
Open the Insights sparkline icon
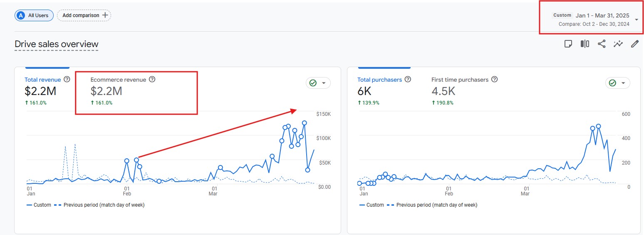pos(618,44)
